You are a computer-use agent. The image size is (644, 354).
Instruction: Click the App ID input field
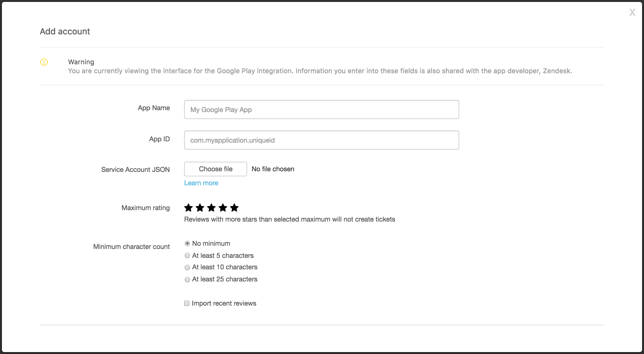point(321,140)
